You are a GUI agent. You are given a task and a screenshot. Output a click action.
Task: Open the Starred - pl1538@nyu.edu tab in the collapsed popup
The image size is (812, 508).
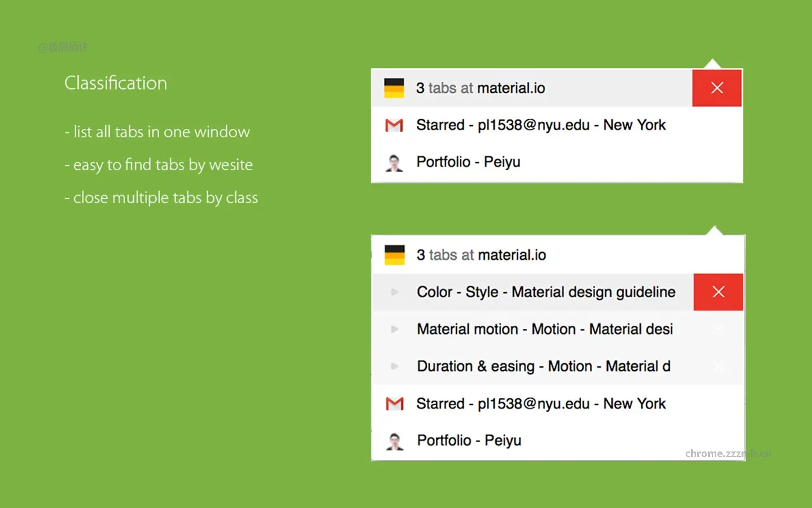540,126
